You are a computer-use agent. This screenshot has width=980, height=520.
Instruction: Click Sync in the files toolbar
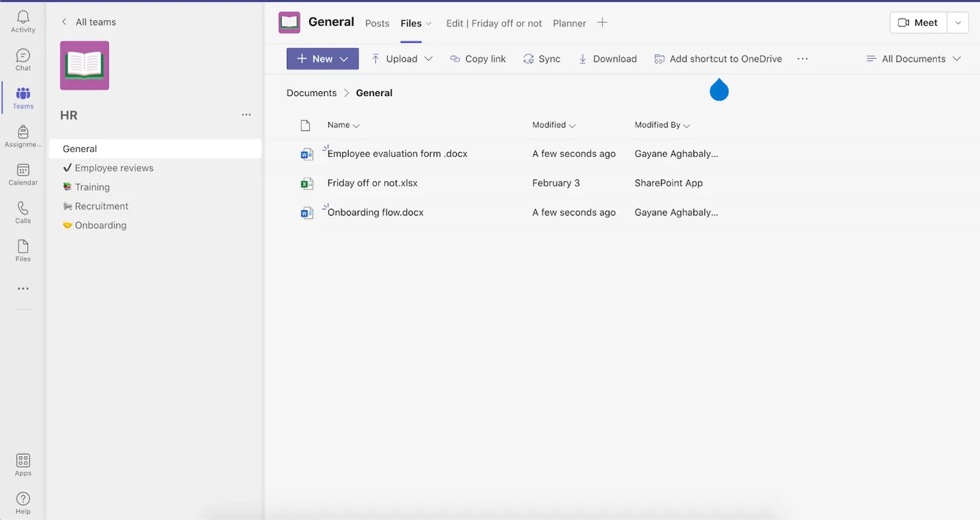[x=542, y=59]
